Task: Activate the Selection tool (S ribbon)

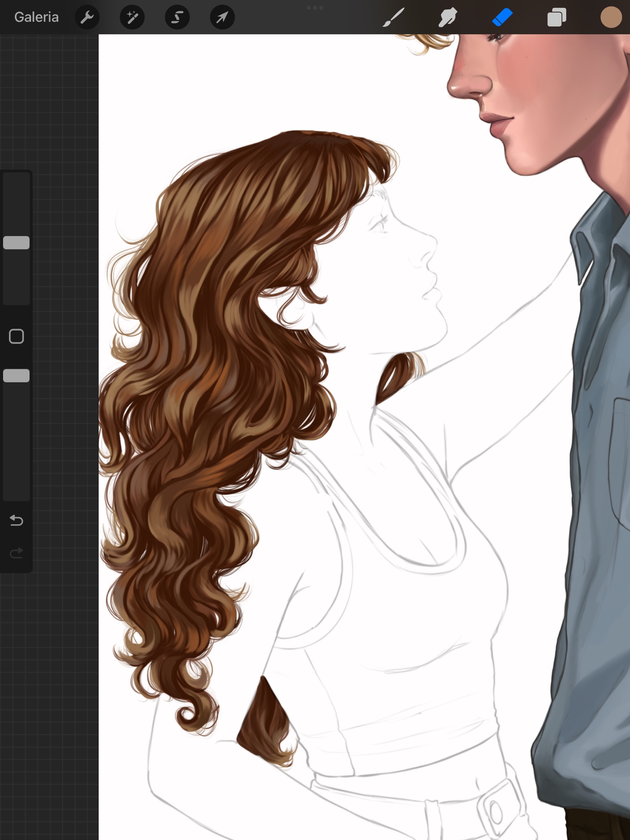Action: (177, 17)
